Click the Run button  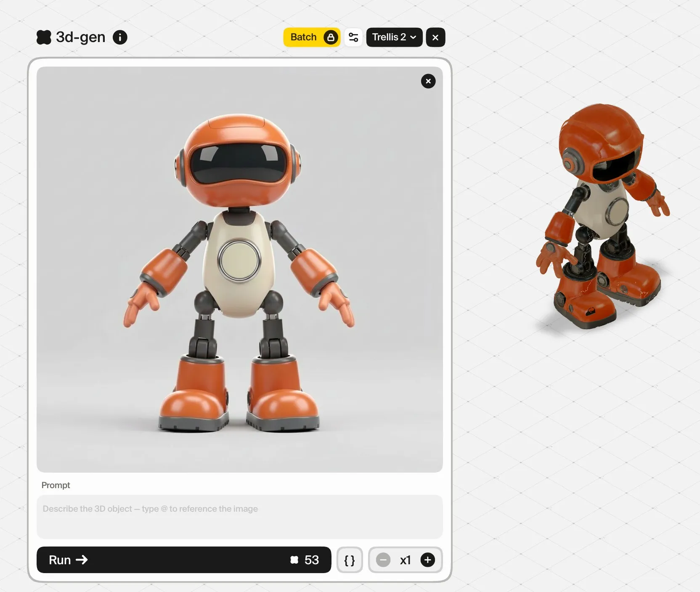184,560
